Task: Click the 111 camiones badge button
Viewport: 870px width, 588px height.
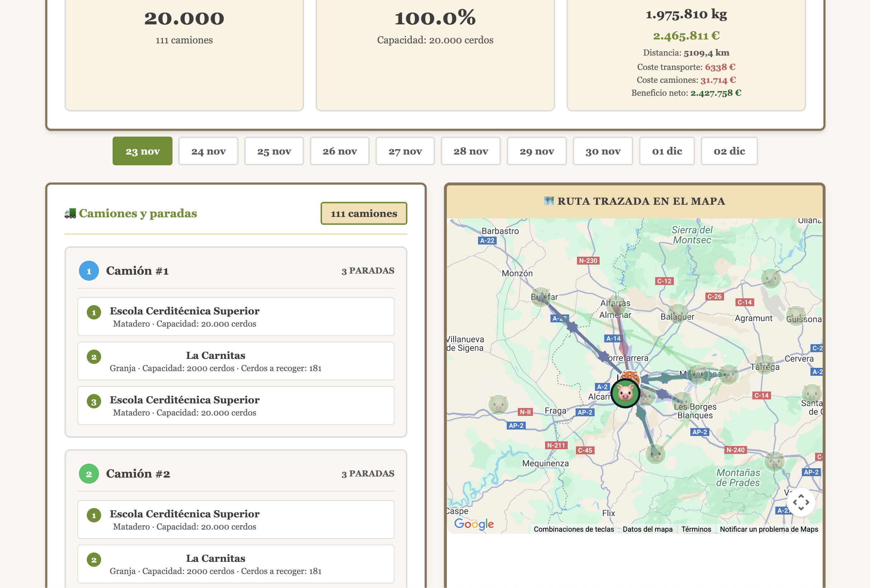Action: (x=364, y=214)
